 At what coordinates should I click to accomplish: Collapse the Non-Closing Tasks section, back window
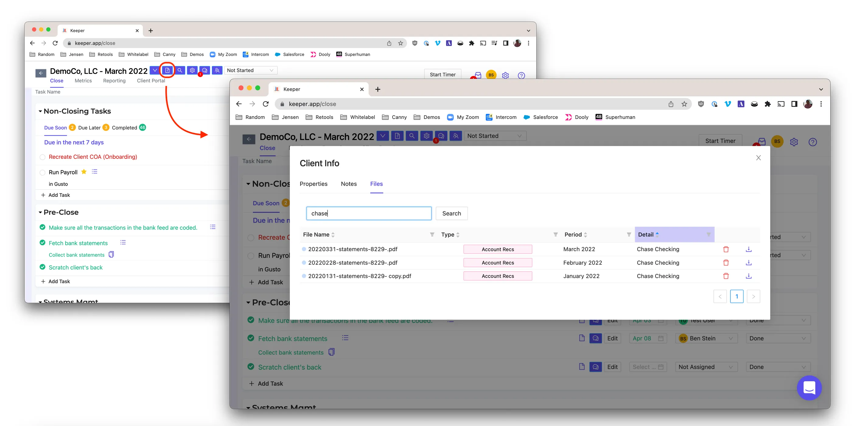coord(40,111)
